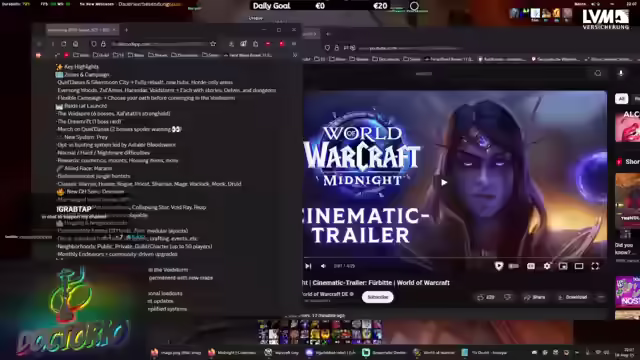Dislike the cinematic trailer video
This screenshot has width=640, height=360.
click(507, 297)
